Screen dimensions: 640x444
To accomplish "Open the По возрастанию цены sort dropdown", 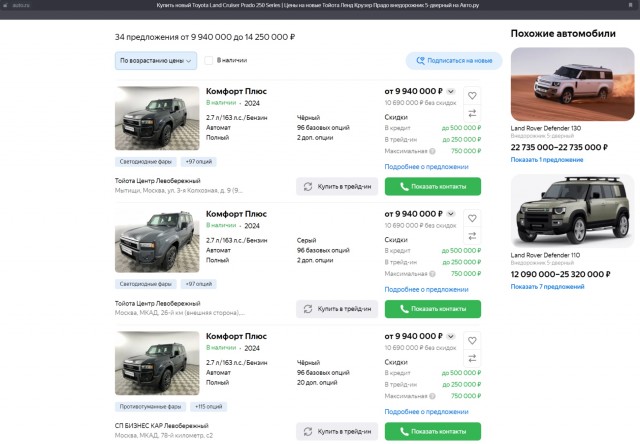I will pos(156,60).
